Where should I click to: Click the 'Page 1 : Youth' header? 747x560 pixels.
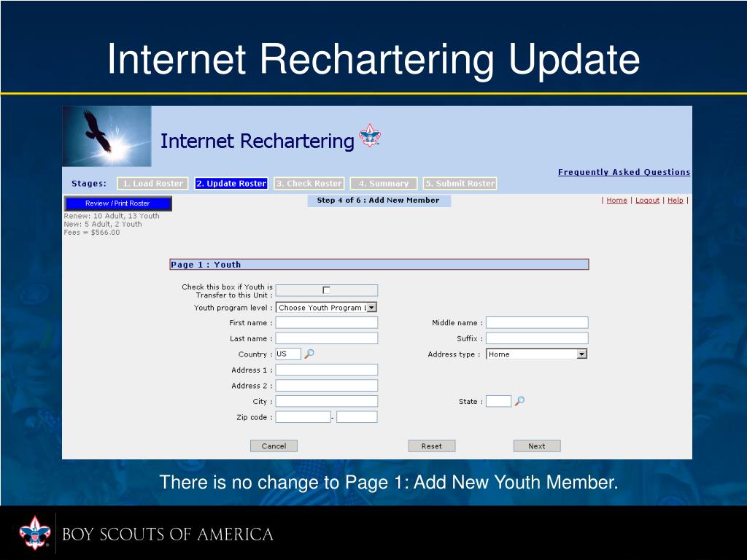pos(379,264)
